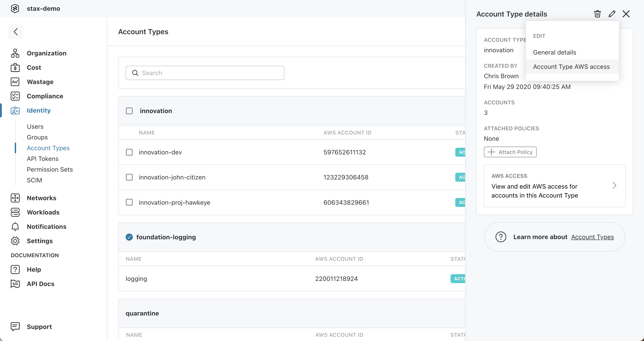Image resolution: width=644 pixels, height=341 pixels.
Task: Click the Wastage nav label
Action: coord(40,82)
